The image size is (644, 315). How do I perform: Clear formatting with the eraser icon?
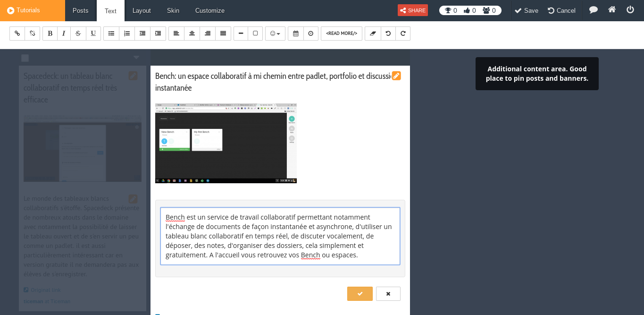click(x=373, y=34)
